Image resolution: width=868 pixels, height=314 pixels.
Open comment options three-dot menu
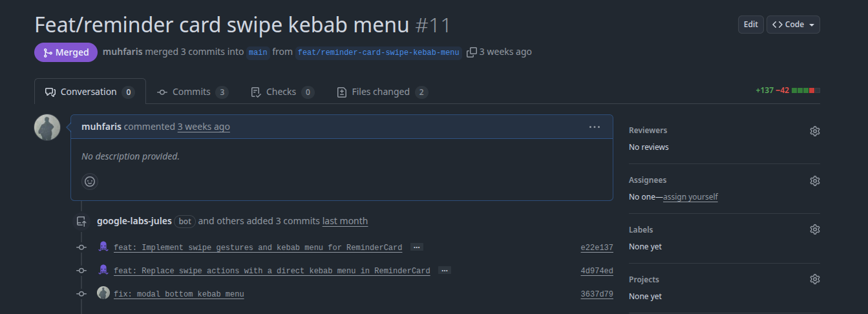click(595, 127)
